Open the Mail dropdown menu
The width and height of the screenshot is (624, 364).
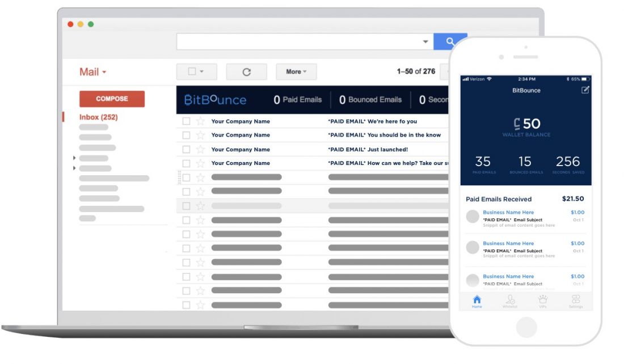92,72
